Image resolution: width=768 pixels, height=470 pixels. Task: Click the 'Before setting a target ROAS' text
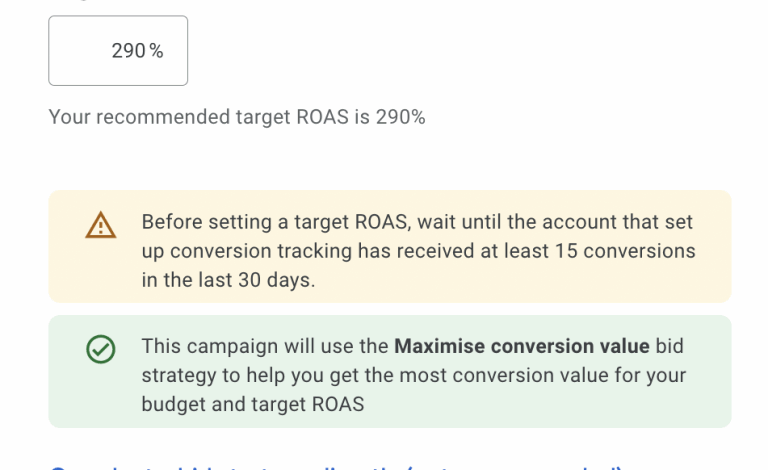point(268,222)
